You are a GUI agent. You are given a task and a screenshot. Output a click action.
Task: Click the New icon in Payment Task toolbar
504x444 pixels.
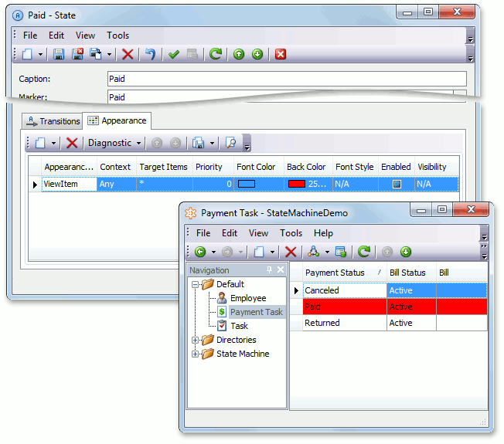(259, 252)
